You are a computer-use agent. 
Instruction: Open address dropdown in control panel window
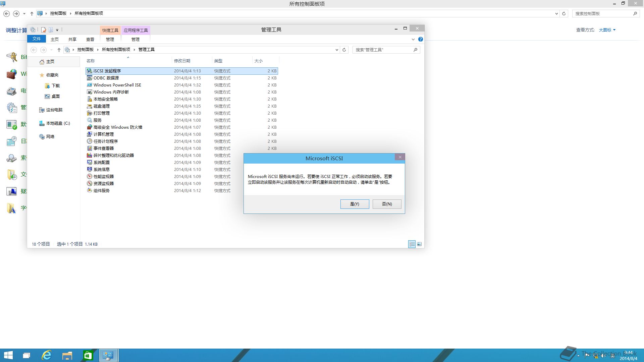(x=556, y=14)
